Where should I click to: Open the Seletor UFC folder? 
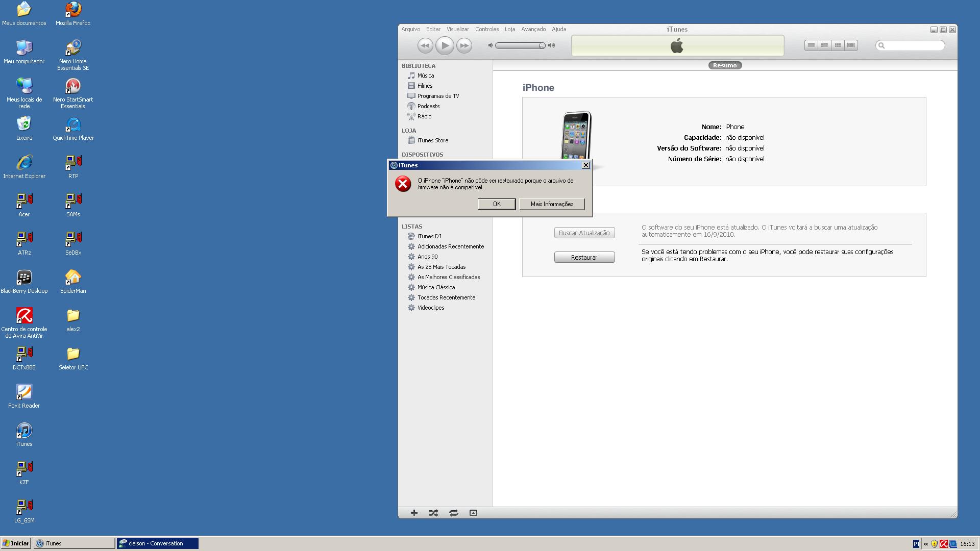click(x=73, y=358)
